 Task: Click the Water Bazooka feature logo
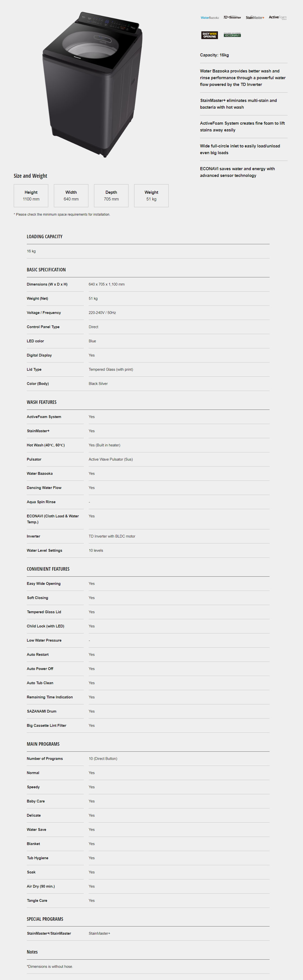[x=210, y=17]
